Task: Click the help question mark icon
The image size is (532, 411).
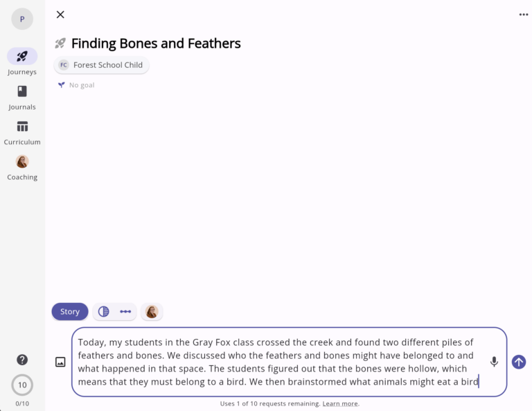Action: (x=22, y=360)
